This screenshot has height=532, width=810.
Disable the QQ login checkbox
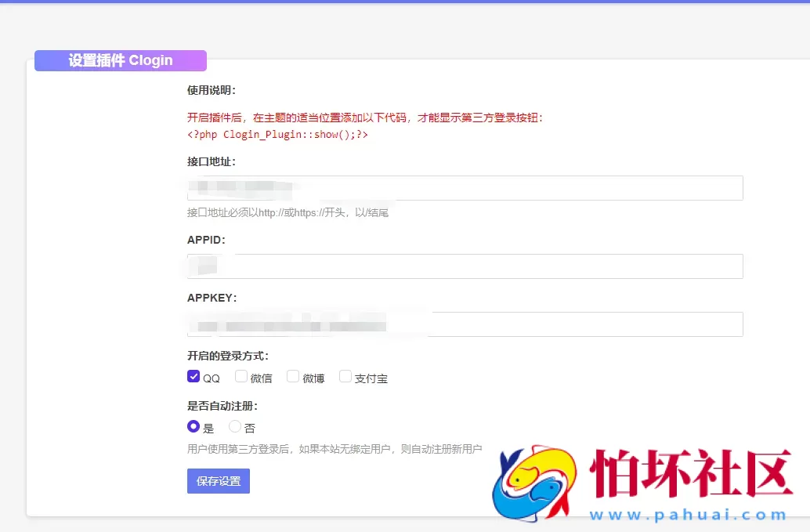click(x=193, y=376)
